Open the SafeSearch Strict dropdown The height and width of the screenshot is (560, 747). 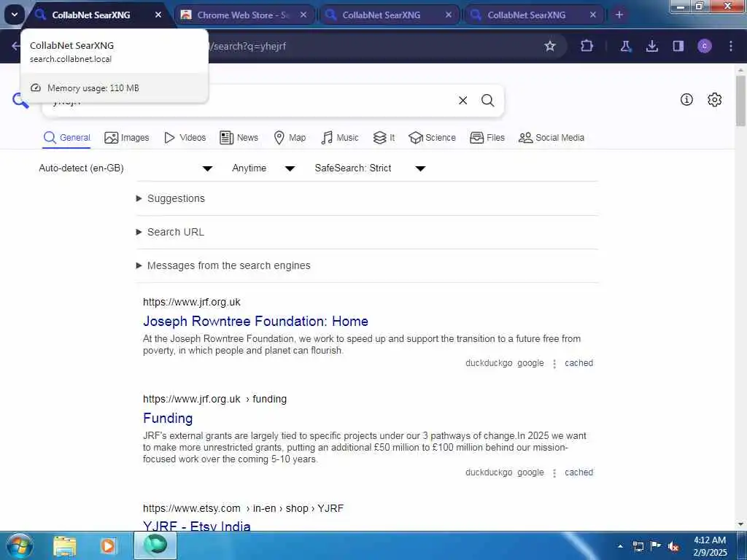tap(370, 168)
